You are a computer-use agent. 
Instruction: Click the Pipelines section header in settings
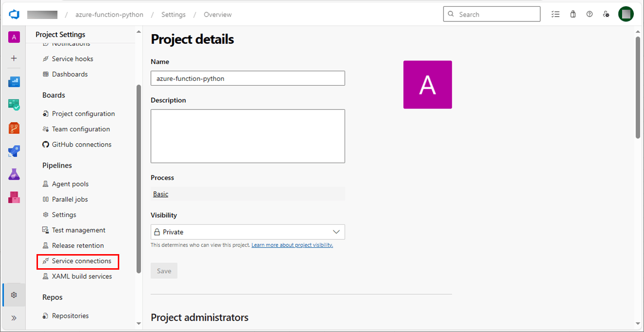57,166
